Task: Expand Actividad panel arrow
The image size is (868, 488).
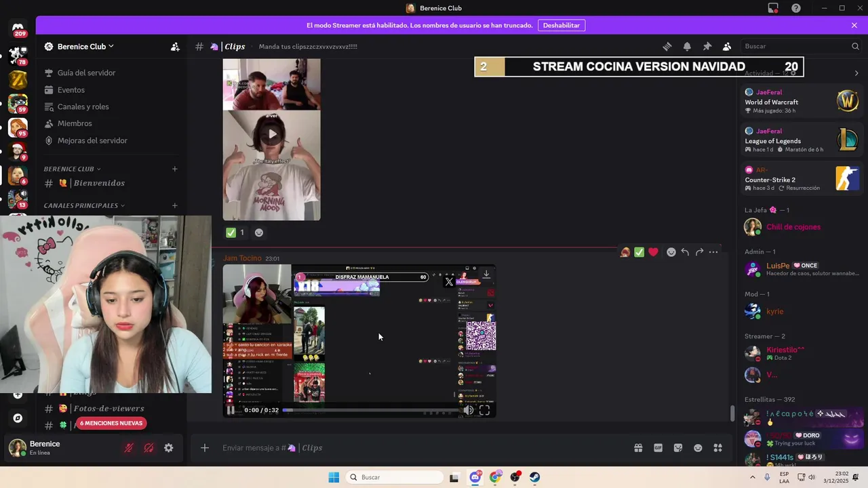Action: point(856,73)
